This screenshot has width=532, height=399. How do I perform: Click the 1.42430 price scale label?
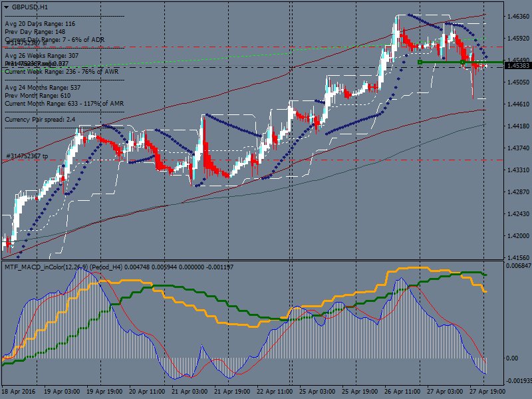click(x=518, y=213)
